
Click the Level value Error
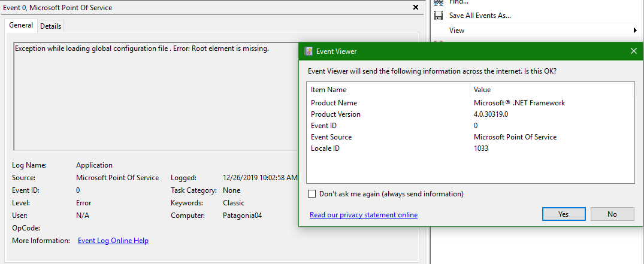point(83,203)
